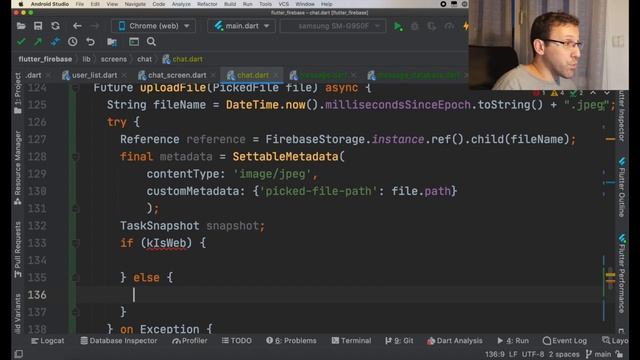The image size is (640, 360).
Task: Open the 6: Problems tool window
Action: pos(291,340)
